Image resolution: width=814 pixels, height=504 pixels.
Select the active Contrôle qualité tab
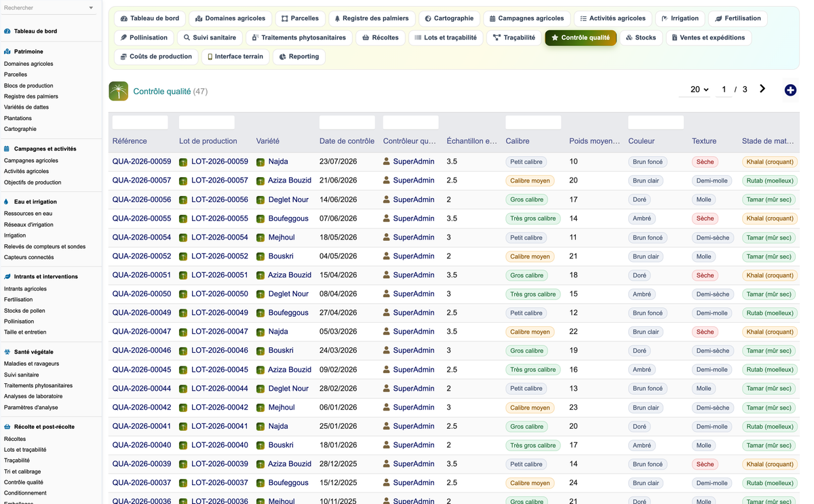coord(581,37)
